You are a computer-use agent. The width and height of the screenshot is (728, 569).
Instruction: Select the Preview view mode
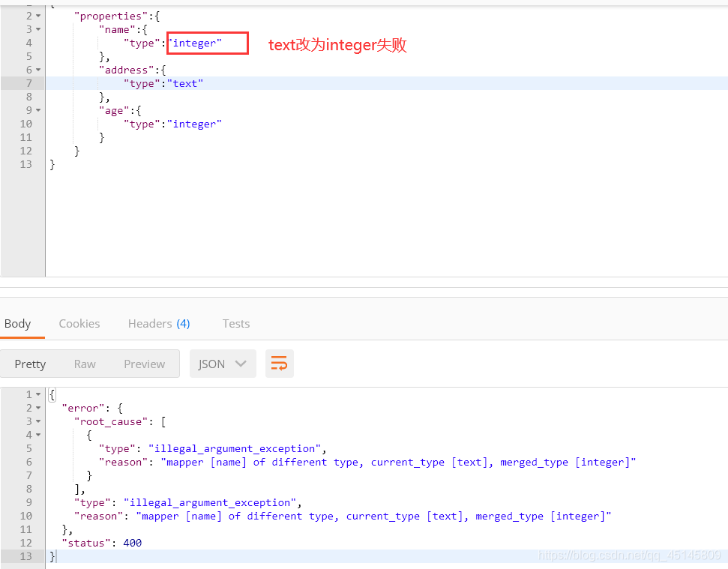(145, 364)
